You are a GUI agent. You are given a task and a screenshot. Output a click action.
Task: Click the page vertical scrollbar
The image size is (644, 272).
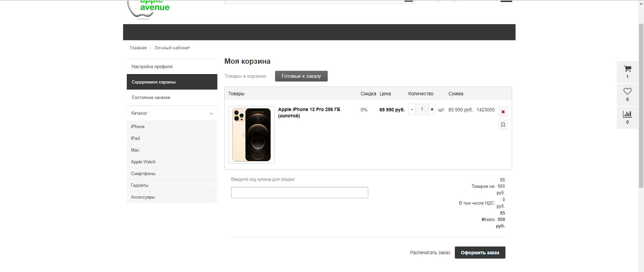point(641,101)
